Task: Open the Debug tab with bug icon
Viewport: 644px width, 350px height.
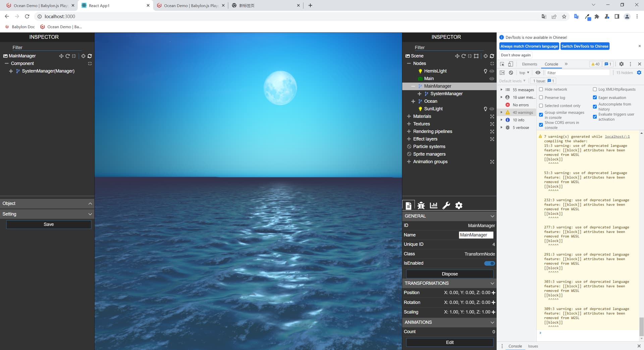Action: [421, 205]
